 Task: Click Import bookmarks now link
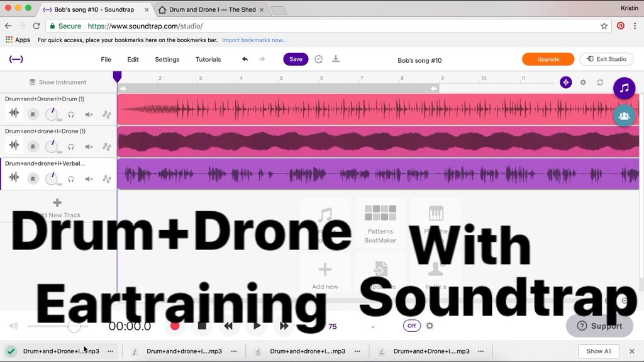254,40
